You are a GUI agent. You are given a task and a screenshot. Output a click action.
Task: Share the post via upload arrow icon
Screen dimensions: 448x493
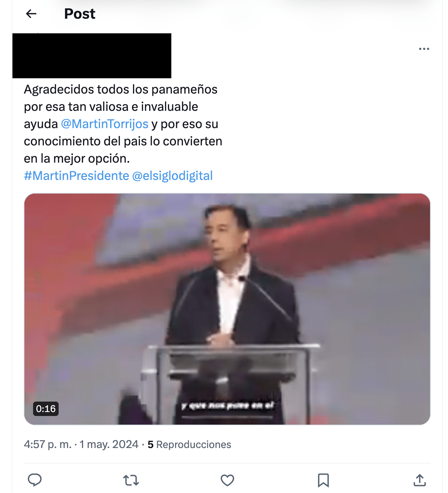coord(420,480)
